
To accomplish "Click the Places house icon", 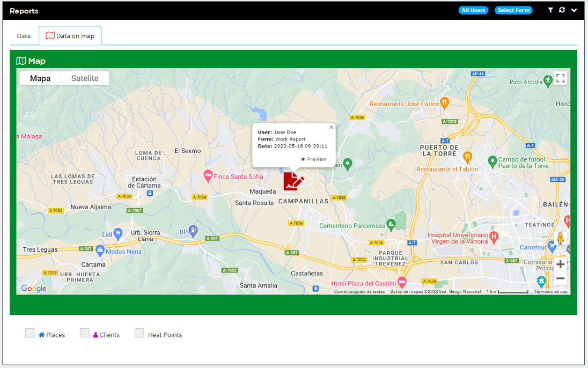I will (42, 335).
